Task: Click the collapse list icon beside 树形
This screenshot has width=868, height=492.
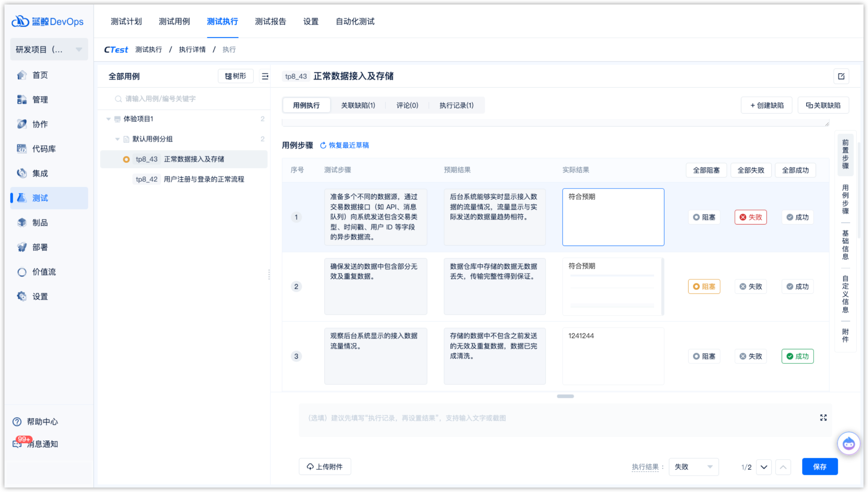Action: (x=265, y=76)
